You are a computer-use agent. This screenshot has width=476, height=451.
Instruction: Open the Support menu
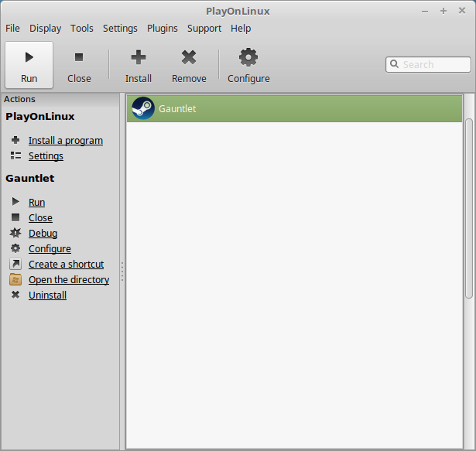[x=204, y=28]
